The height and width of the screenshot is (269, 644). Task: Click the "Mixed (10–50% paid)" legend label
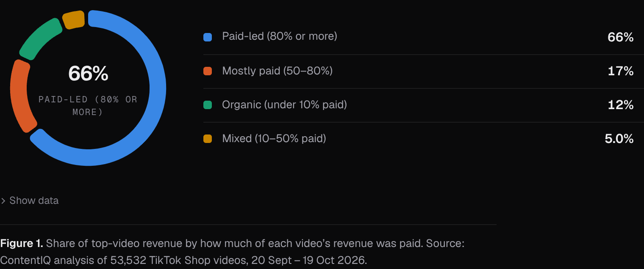tap(274, 138)
